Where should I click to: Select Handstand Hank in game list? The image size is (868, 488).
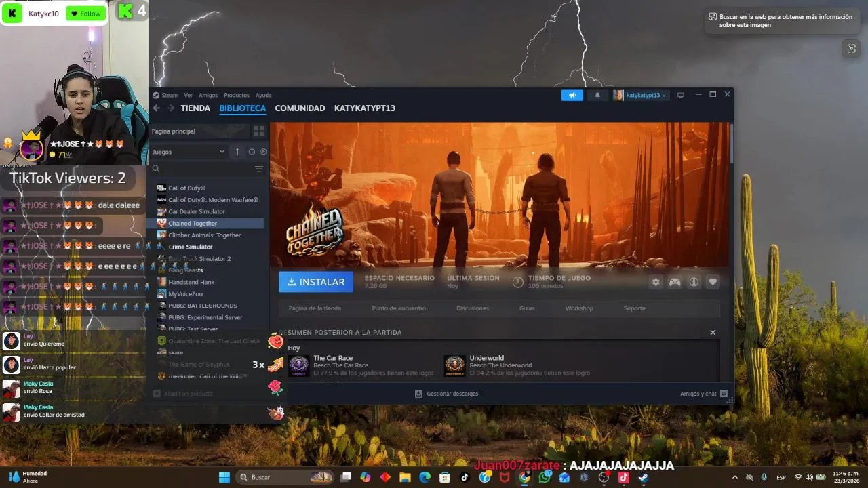tap(191, 282)
